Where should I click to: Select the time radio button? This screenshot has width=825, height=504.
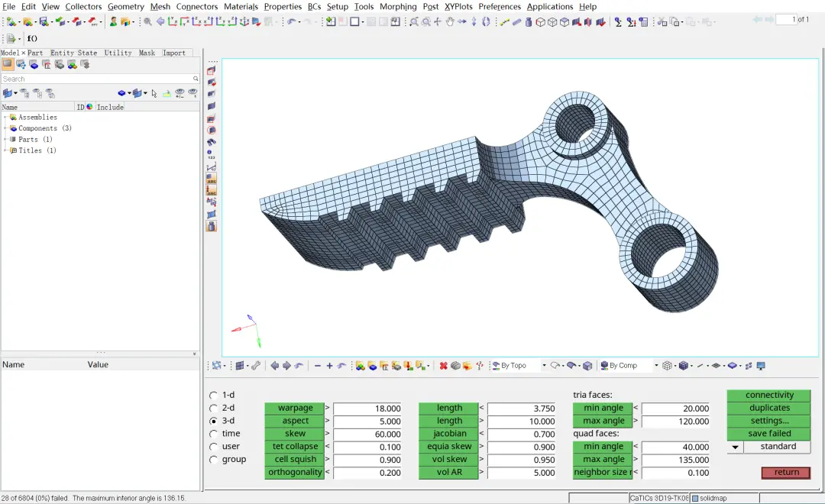(213, 434)
